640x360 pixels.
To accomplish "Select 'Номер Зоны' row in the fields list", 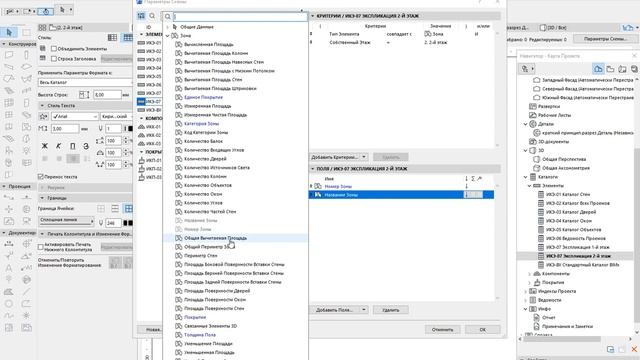I will (x=401, y=186).
